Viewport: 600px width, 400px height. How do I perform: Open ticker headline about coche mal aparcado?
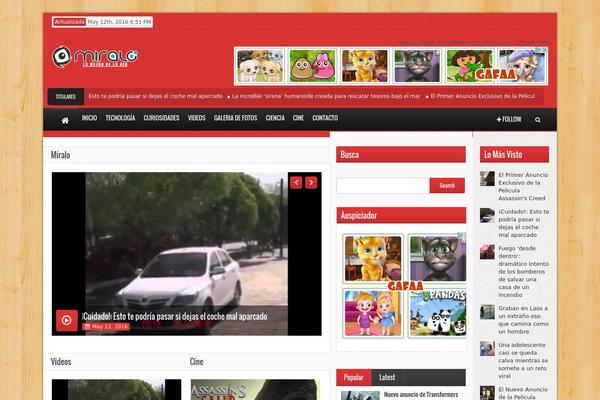(155, 96)
